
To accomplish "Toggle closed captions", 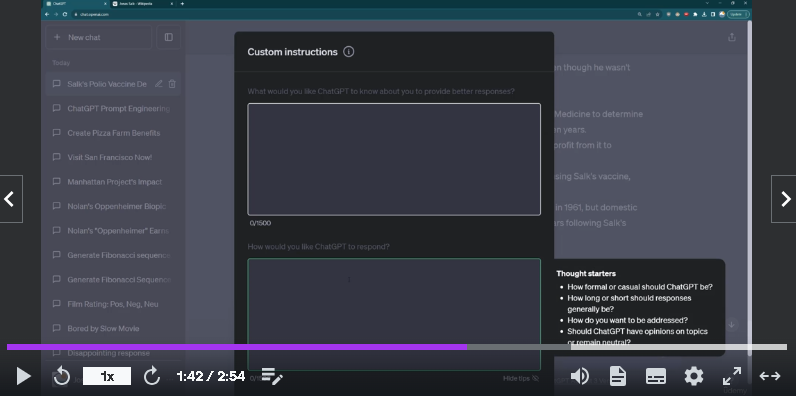I will (x=656, y=376).
